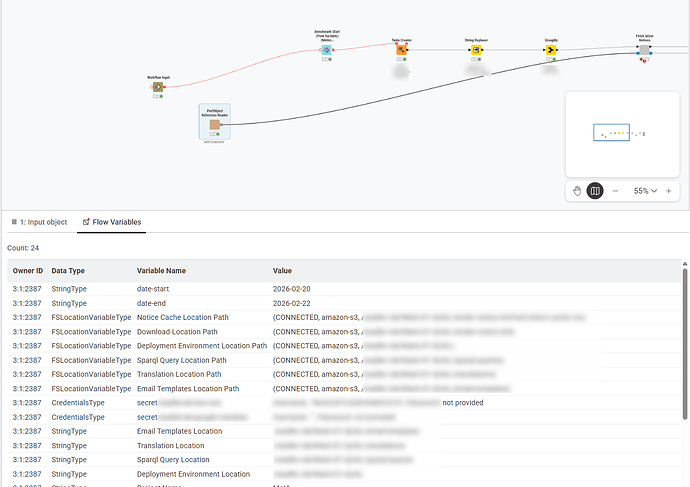Zoom in with the plus button
The width and height of the screenshot is (690, 487).
click(669, 190)
